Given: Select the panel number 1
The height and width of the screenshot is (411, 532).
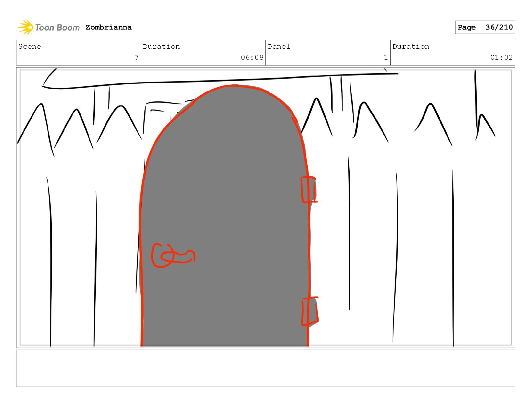Looking at the screenshot, I should (386, 57).
